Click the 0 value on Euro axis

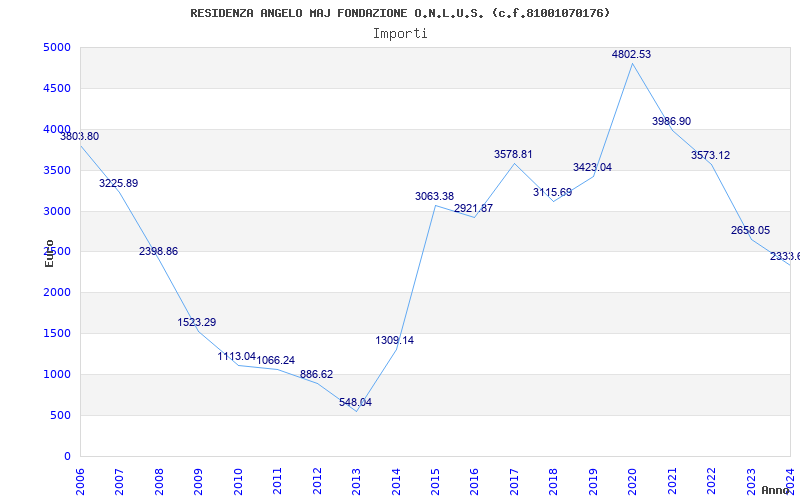pos(67,456)
